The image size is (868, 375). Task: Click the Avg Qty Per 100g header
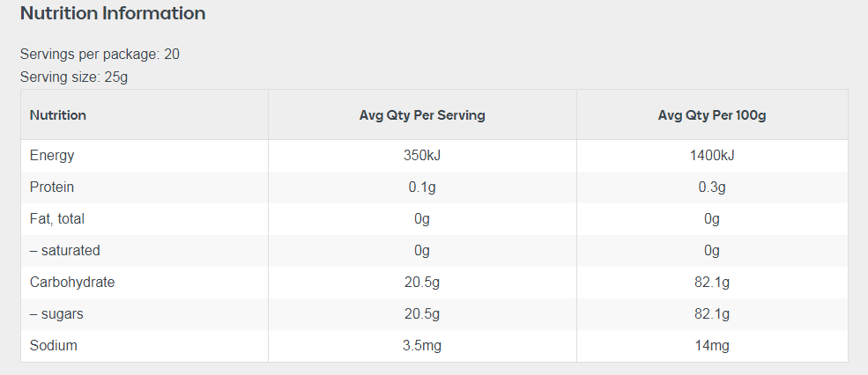click(712, 115)
